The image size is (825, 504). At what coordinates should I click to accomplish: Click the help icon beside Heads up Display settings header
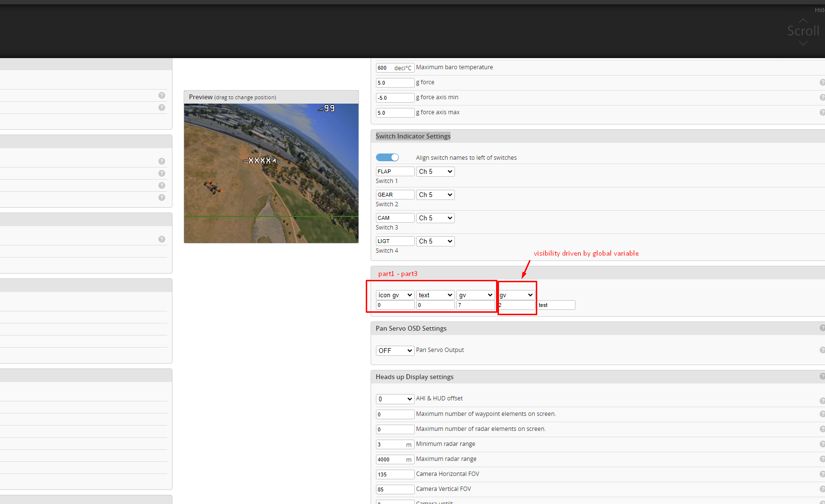(822, 376)
